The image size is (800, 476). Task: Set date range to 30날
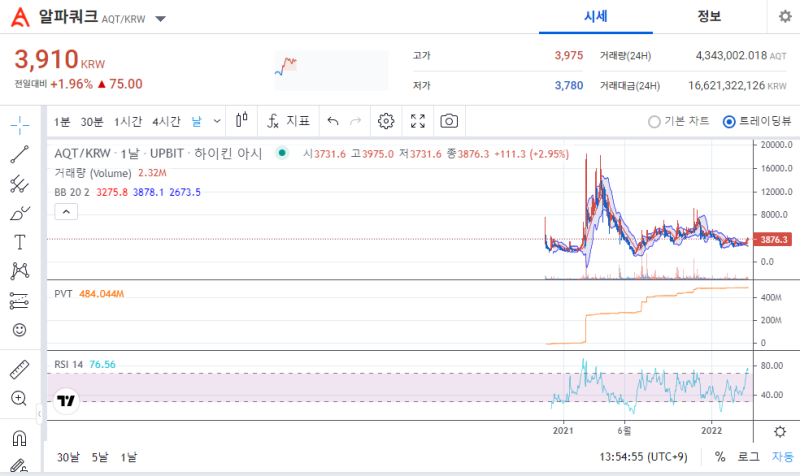68,457
